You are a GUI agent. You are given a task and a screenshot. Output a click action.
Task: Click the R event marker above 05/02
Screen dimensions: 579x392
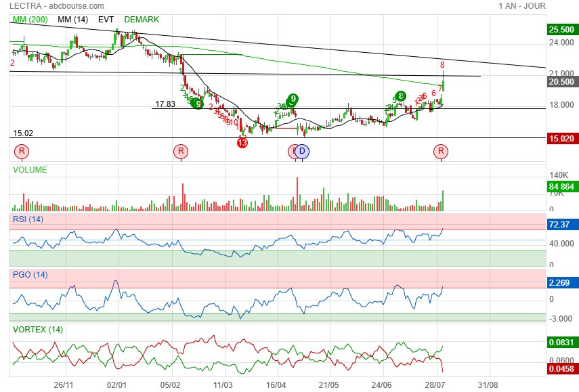pos(181,152)
